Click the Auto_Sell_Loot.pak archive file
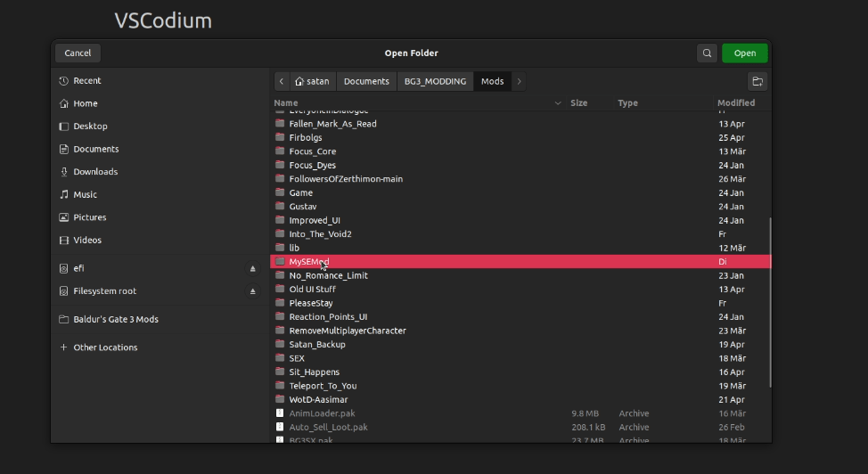The image size is (868, 474). point(520,428)
